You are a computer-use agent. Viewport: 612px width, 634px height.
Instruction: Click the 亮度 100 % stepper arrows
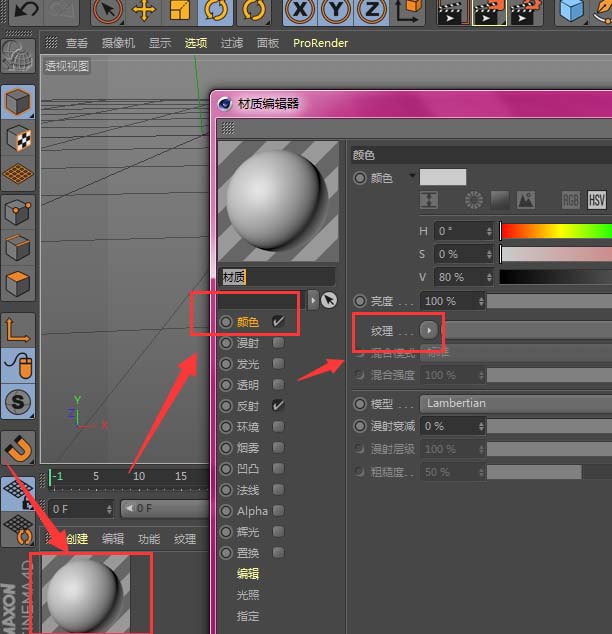pyautogui.click(x=481, y=301)
